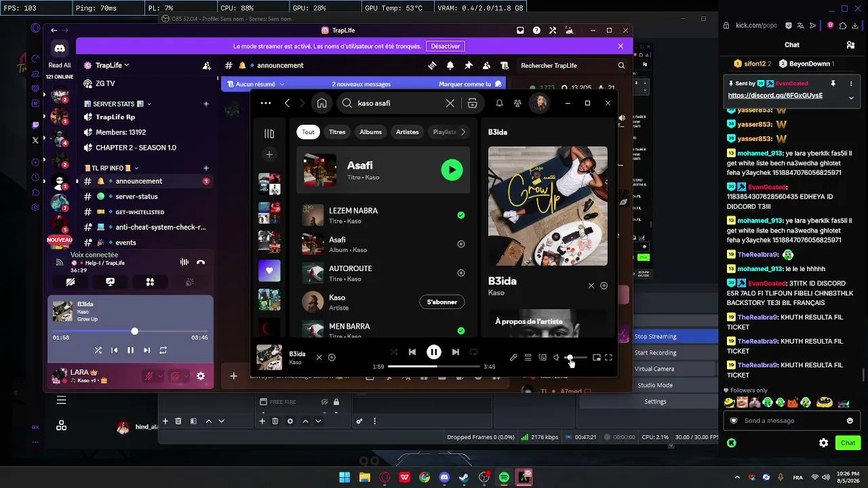The image size is (868, 488).
Task: Mute Spotify with speaker icon
Action: coord(556,357)
